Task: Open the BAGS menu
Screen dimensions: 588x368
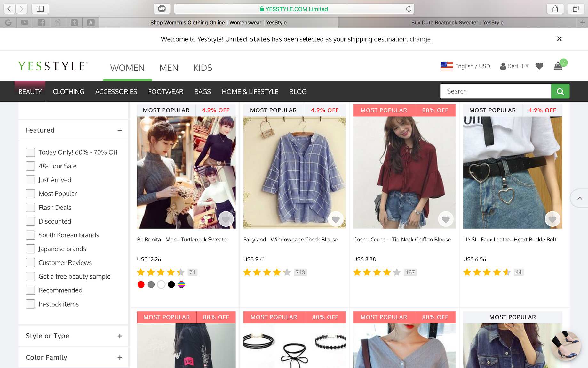Action: (203, 91)
